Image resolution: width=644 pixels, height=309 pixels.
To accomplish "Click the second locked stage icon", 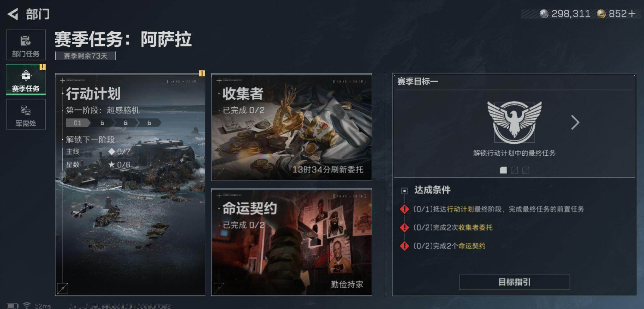I will click(x=125, y=123).
